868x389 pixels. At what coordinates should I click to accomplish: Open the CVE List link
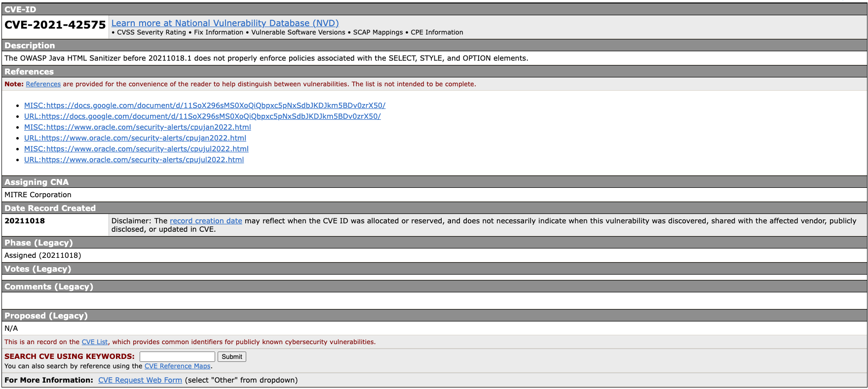[x=94, y=342]
